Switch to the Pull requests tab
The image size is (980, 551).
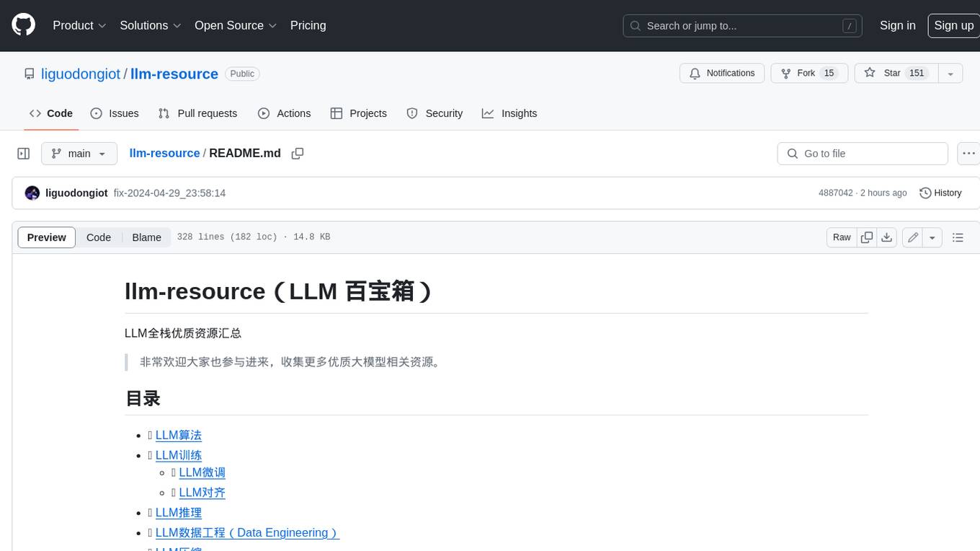pos(197,113)
